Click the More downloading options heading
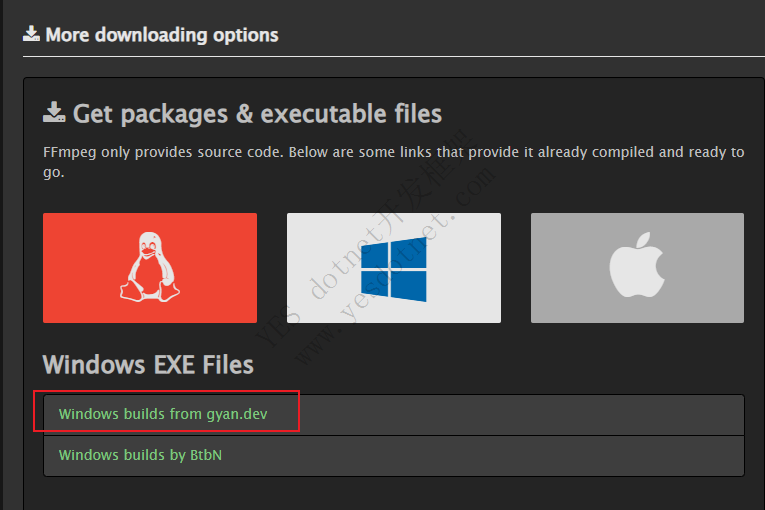This screenshot has width=765, height=510. (x=161, y=35)
